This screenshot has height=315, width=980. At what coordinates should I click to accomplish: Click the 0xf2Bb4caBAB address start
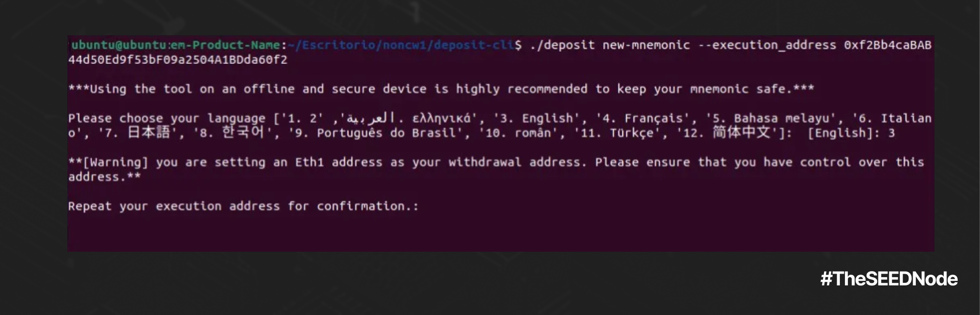click(x=888, y=45)
